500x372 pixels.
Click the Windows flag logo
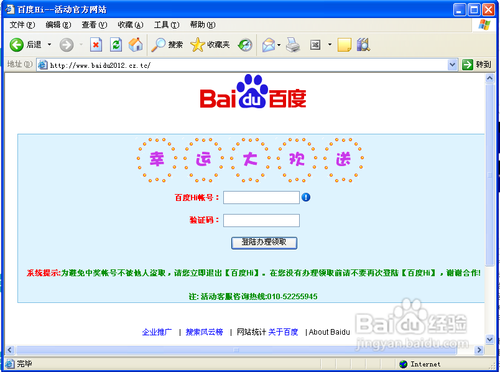point(484,25)
